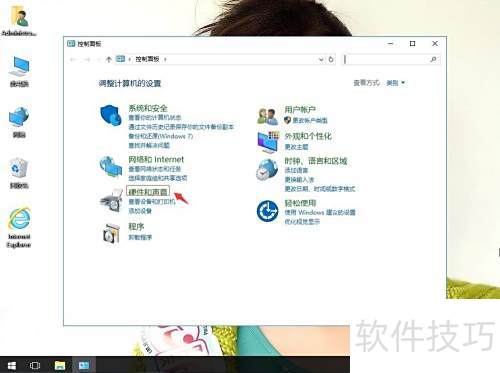Open the User Accounts people icon
The image size is (500, 373).
(267, 116)
